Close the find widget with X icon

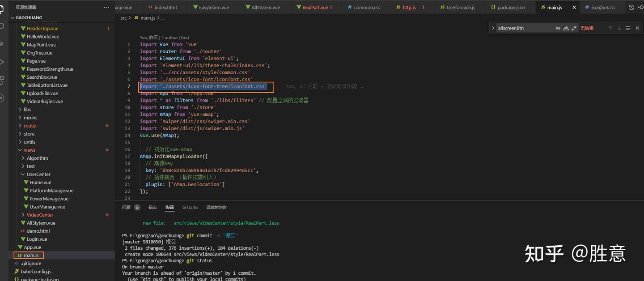tap(638, 28)
